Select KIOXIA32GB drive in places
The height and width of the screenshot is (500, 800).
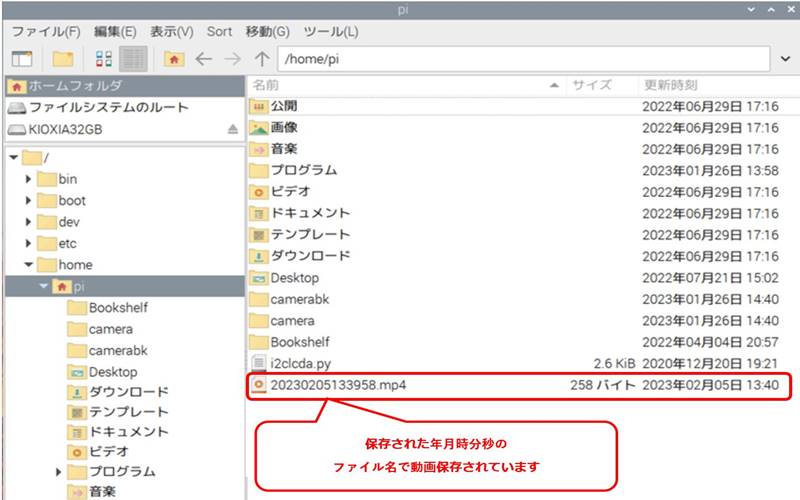[x=115, y=129]
